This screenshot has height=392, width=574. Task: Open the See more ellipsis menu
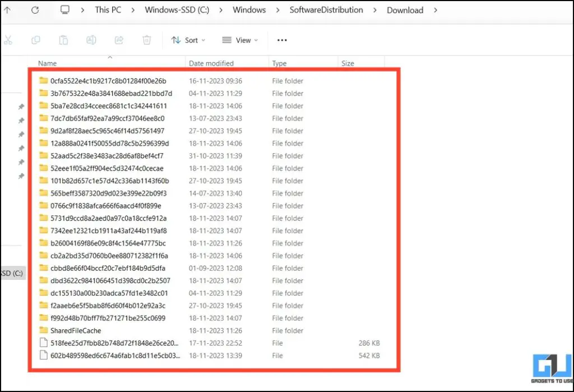click(x=282, y=40)
